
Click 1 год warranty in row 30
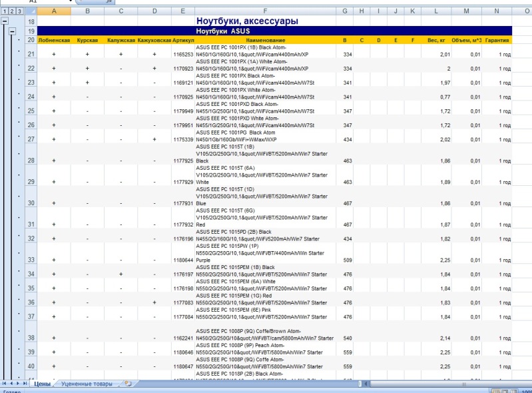505,204
